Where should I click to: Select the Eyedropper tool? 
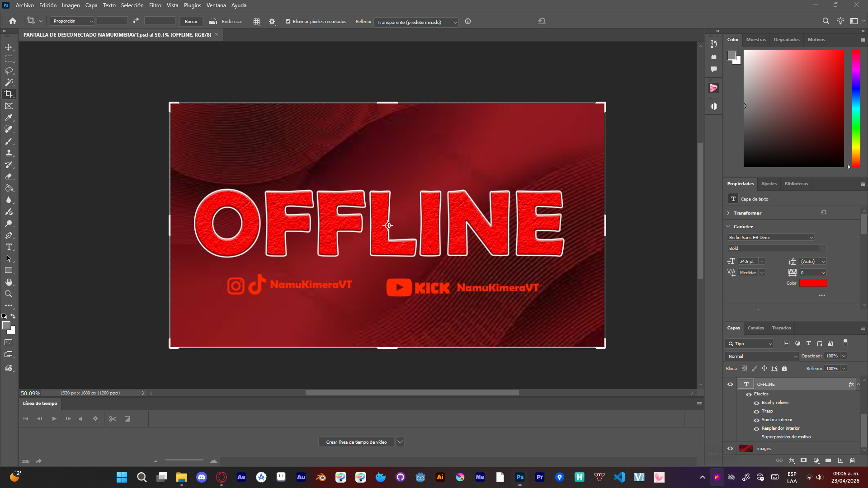9,117
